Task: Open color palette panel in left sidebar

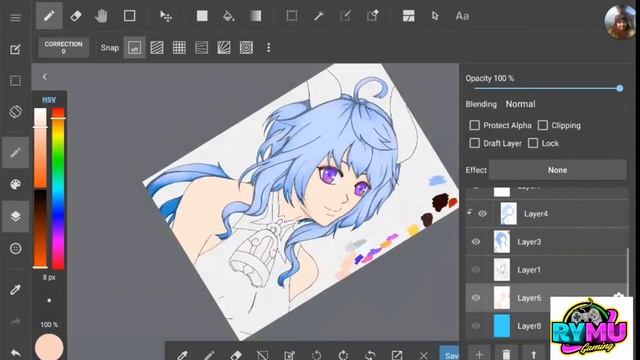Action: [x=16, y=184]
